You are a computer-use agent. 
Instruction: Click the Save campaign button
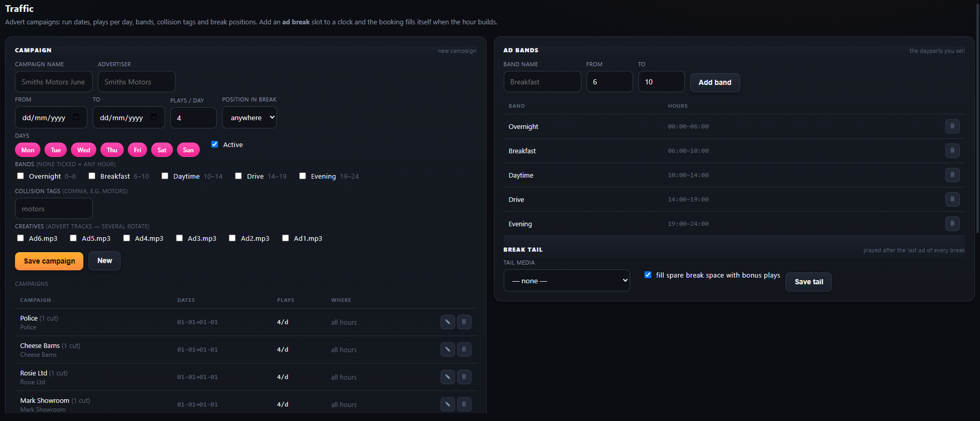pos(49,261)
